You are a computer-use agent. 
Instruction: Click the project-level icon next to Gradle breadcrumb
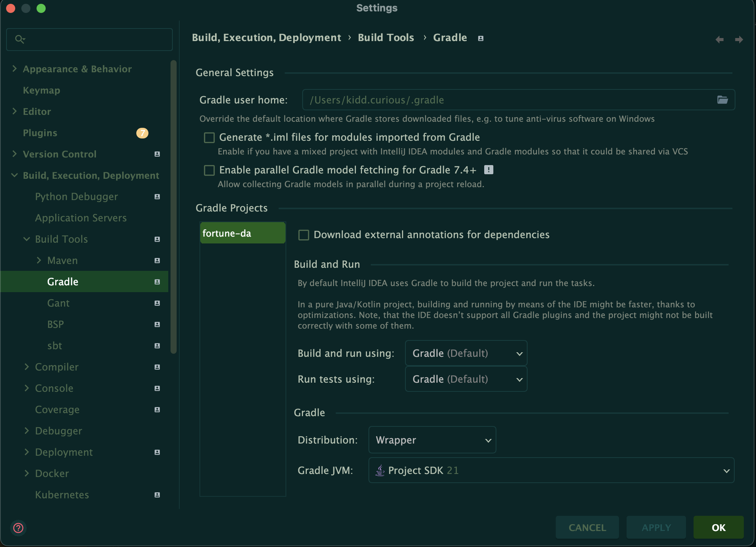point(481,38)
